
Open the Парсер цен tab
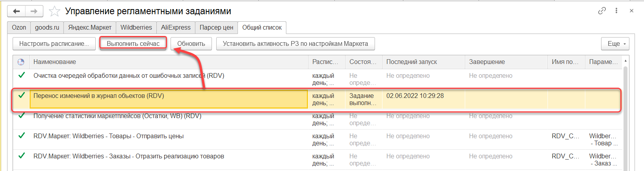(216, 28)
